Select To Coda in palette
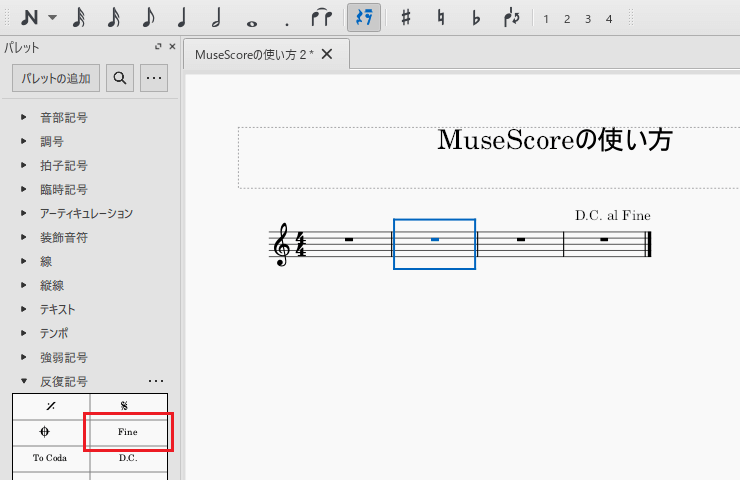740x480 pixels. [51, 458]
